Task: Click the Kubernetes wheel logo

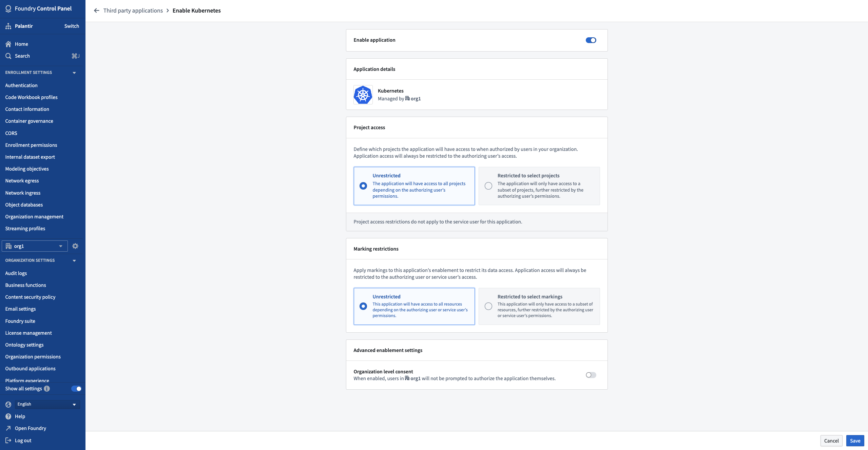Action: (363, 95)
